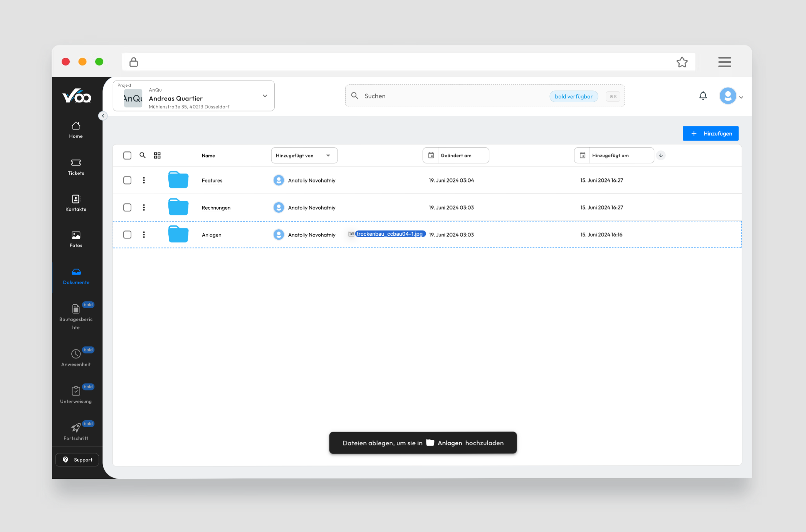Tick the Rechnungen row checkbox
This screenshot has height=532, width=806.
127,207
